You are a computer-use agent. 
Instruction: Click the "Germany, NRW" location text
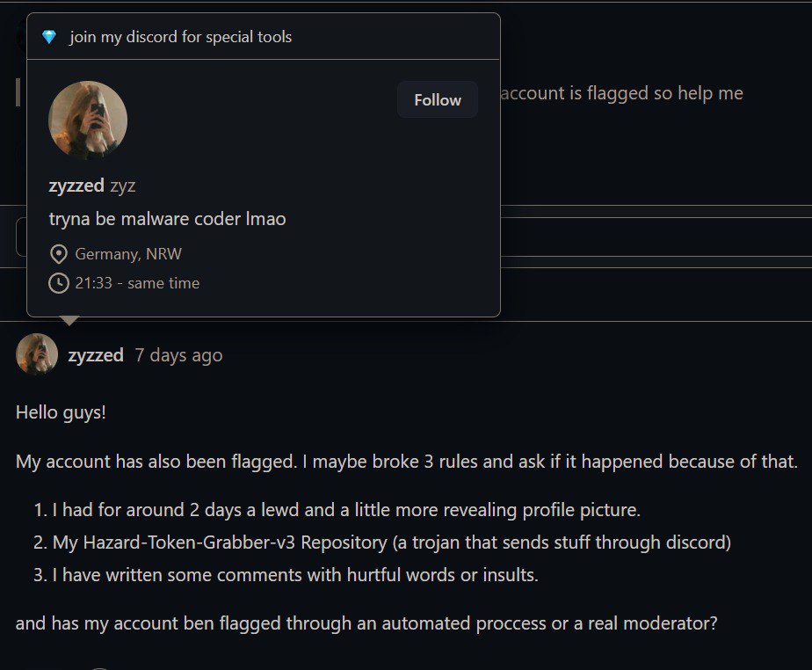click(129, 254)
